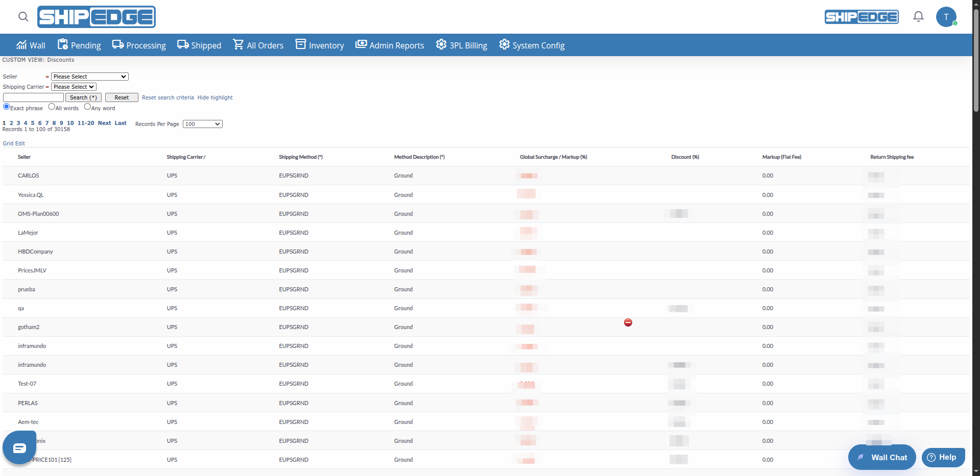Expand the Seller dropdown
The image size is (980, 476).
[x=89, y=77]
